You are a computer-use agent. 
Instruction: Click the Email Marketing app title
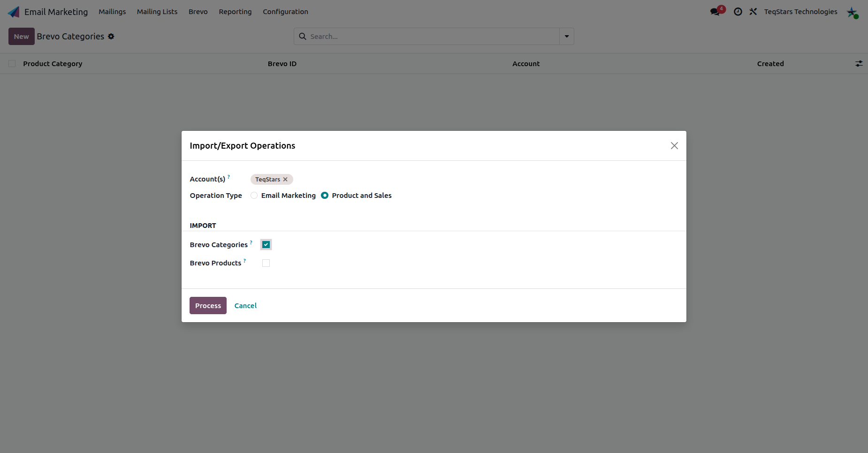[x=56, y=12]
